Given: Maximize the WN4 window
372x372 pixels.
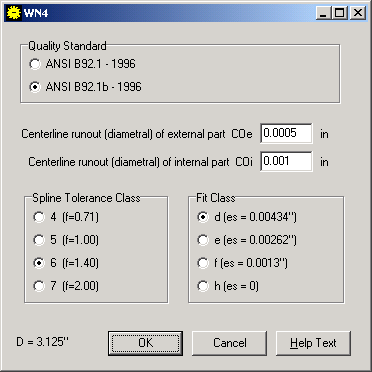Looking at the screenshot, I should pos(339,13).
